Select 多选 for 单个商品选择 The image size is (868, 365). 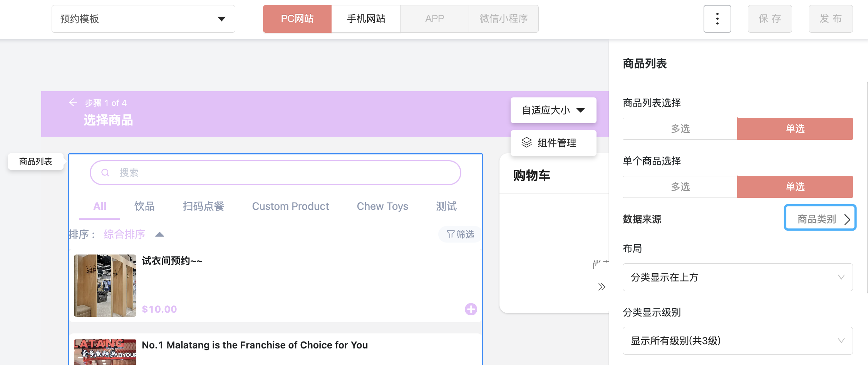pos(680,187)
